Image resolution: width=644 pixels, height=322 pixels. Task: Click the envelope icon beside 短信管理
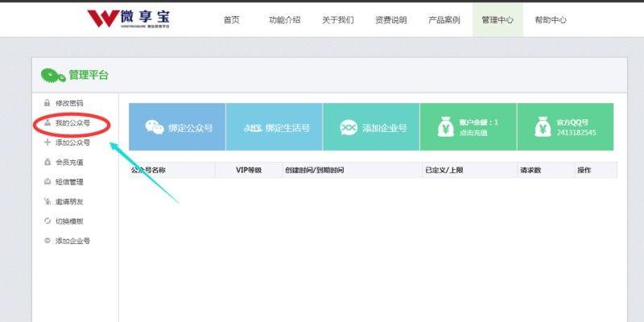pyautogui.click(x=47, y=182)
